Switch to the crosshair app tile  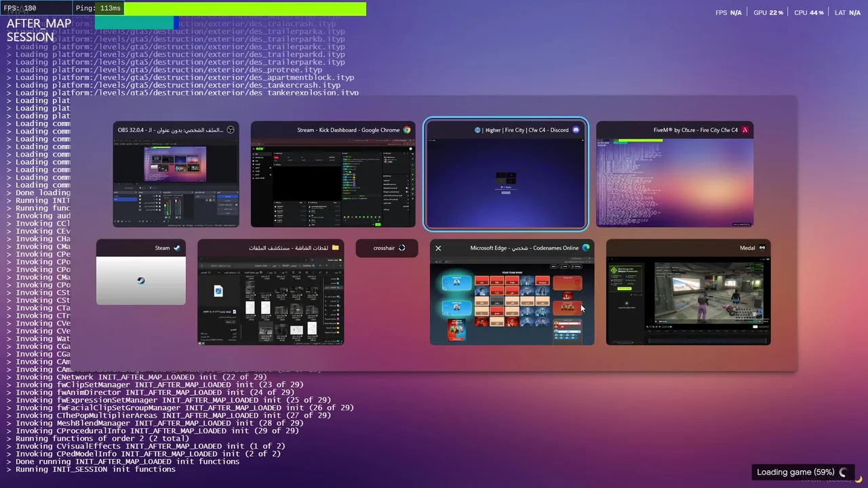[387, 248]
